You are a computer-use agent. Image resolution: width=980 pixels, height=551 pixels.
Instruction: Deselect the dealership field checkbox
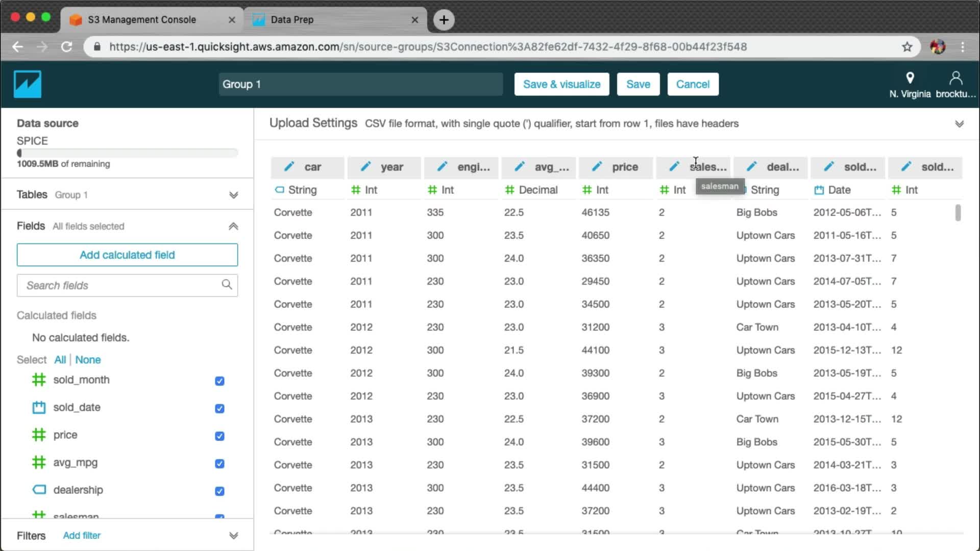point(219,491)
